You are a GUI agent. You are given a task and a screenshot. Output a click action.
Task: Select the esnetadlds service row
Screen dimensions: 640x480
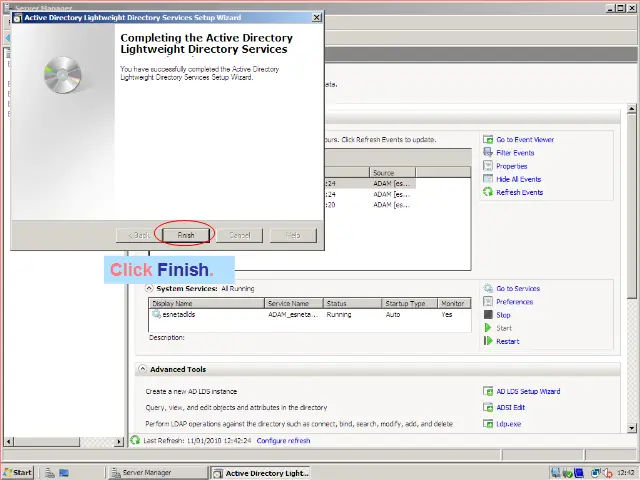181,315
